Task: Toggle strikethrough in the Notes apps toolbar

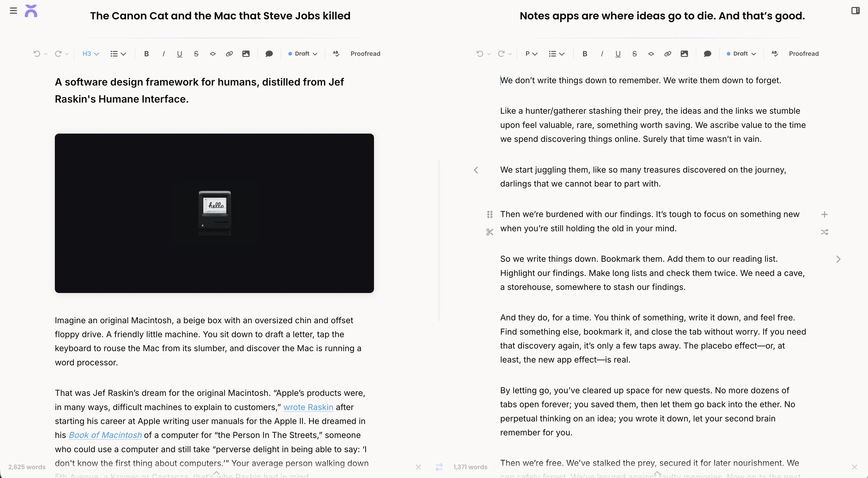Action: tap(634, 54)
